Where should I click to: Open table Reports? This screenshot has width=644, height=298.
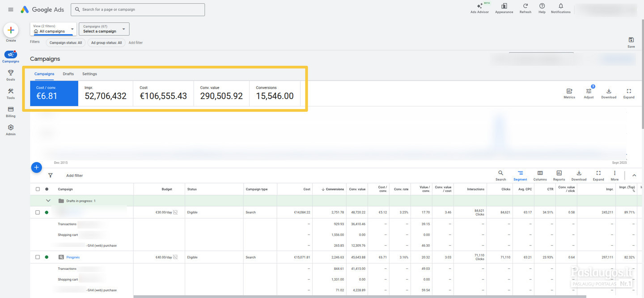click(559, 175)
